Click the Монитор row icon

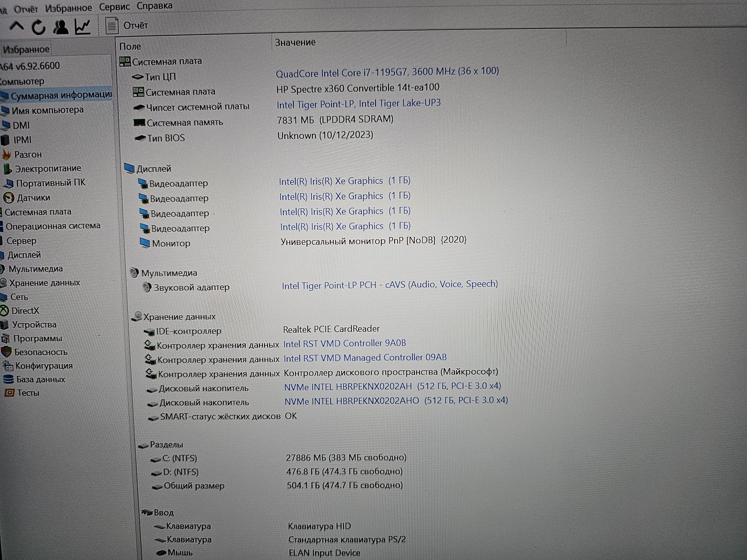tap(145, 243)
